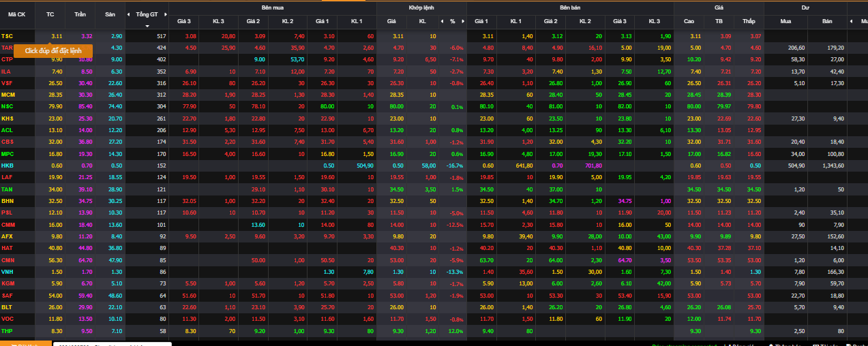Click the left arrow at far-right table edge
Screen dimensions: 868x346
pos(852,21)
